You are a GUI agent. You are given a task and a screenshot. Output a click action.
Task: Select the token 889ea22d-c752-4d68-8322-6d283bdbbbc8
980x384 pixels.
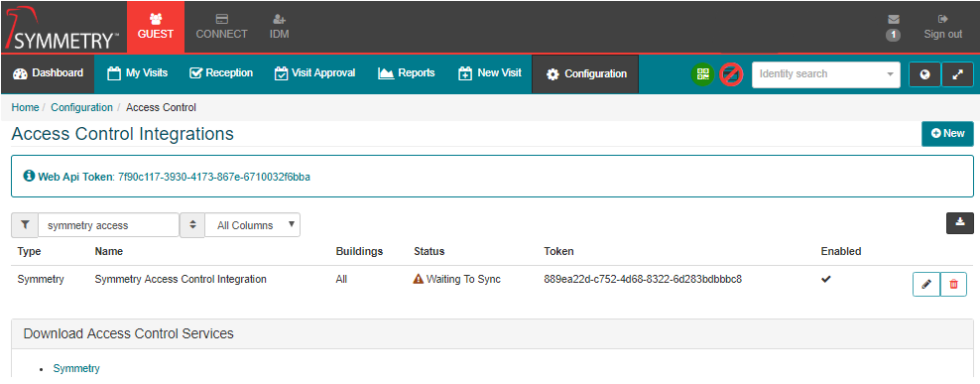click(643, 280)
